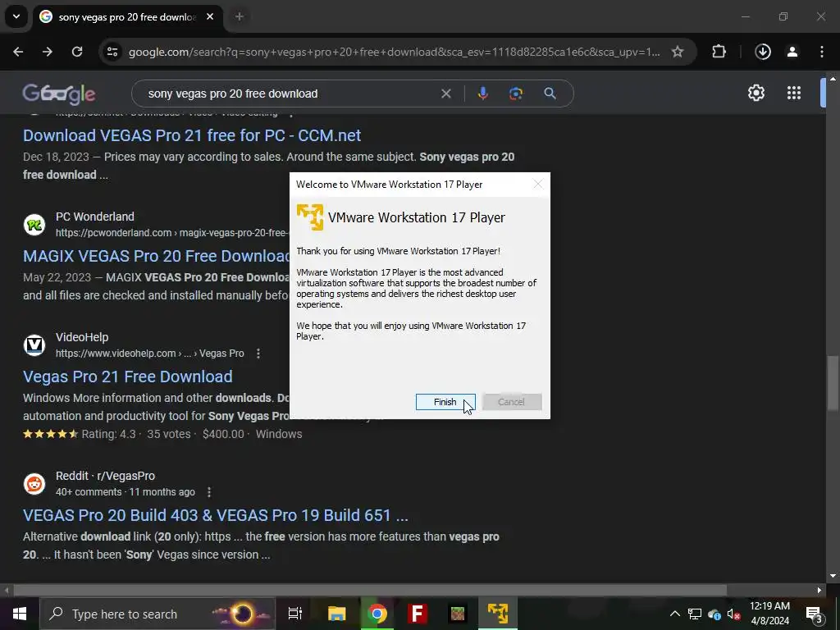
Task: Open the OneDrive cloud tray icon
Action: [x=714, y=614]
